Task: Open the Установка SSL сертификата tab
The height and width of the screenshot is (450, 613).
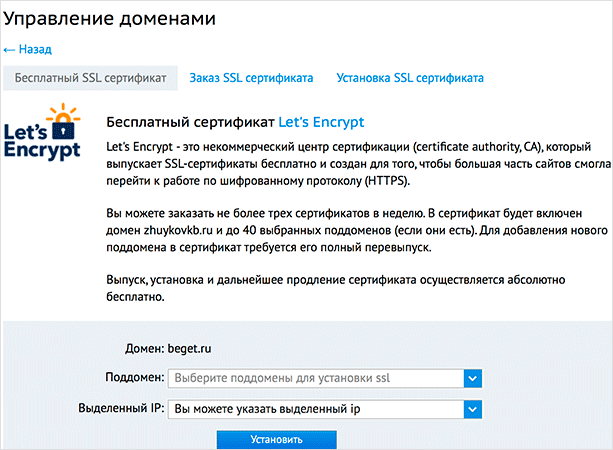Action: (410, 78)
